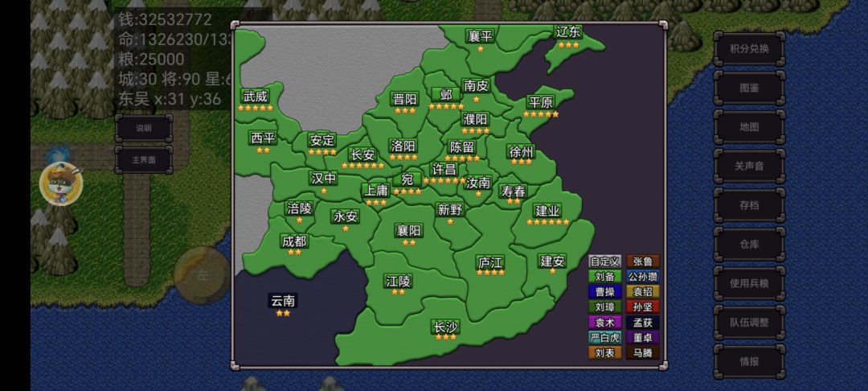The width and height of the screenshot is (868, 391).
Task: Click the 成都 city label
Action: (x=294, y=241)
